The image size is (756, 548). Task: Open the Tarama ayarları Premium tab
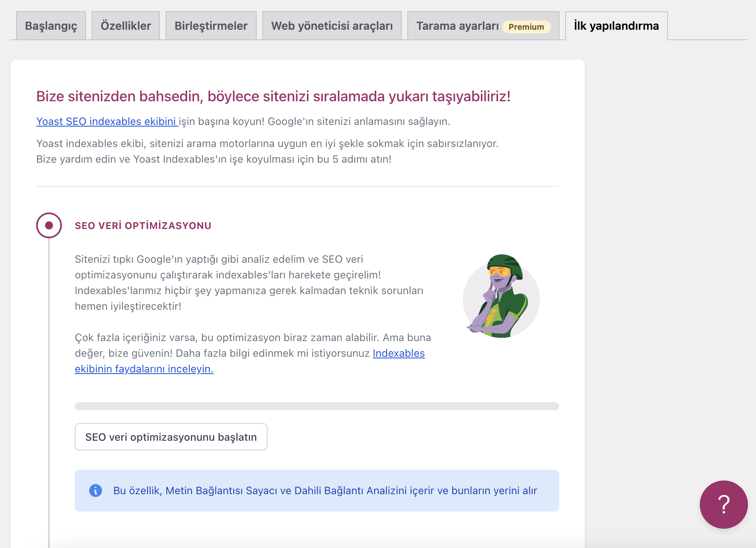click(x=483, y=26)
